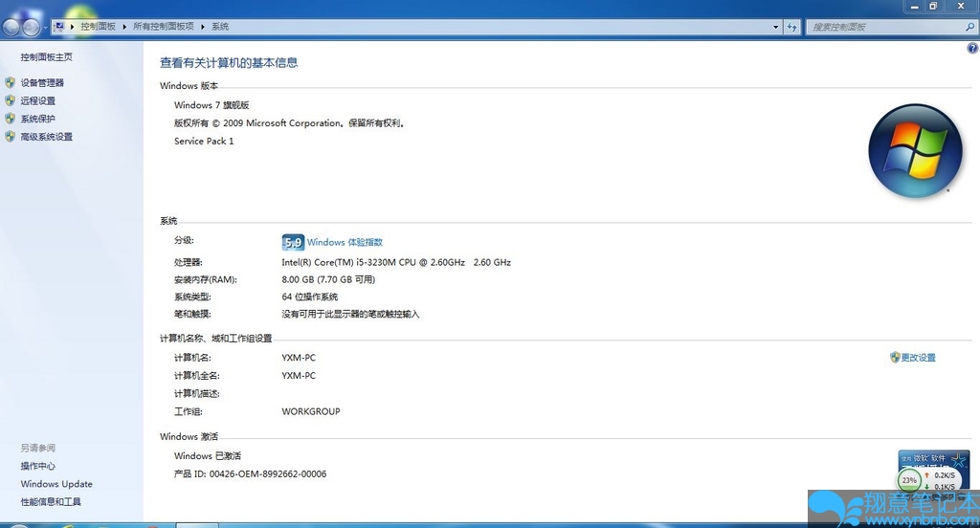Click the 23% floating monitor circle
Image resolution: width=980 pixels, height=528 pixels.
[909, 480]
